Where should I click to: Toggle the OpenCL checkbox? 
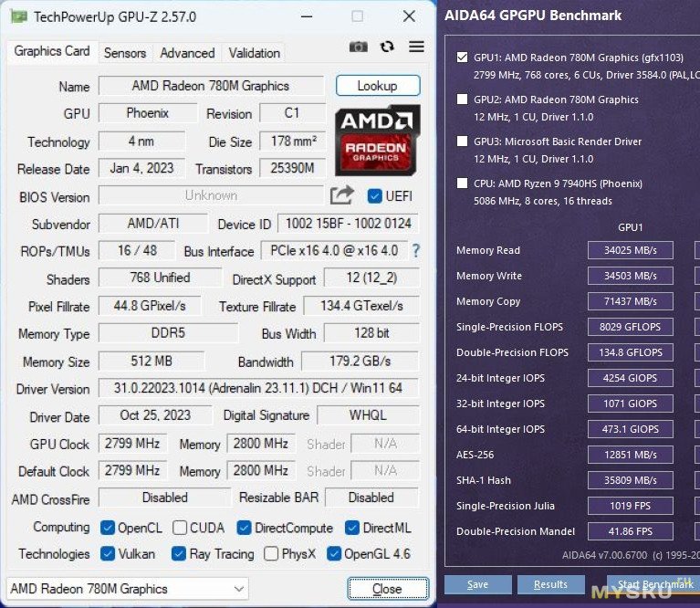107,528
